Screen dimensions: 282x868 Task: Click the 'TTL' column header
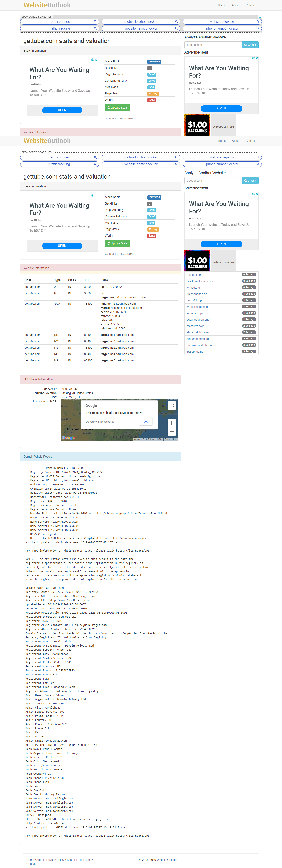[87, 280]
